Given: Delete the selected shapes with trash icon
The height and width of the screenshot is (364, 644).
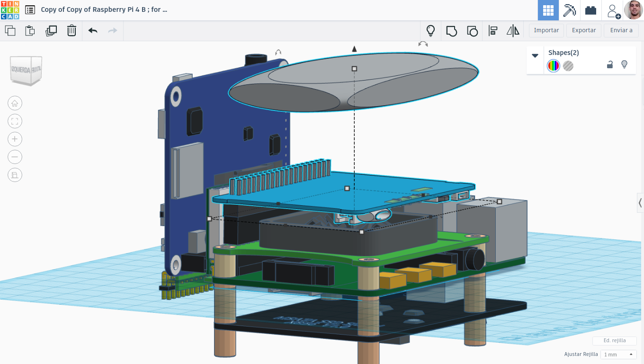Looking at the screenshot, I should (x=72, y=31).
